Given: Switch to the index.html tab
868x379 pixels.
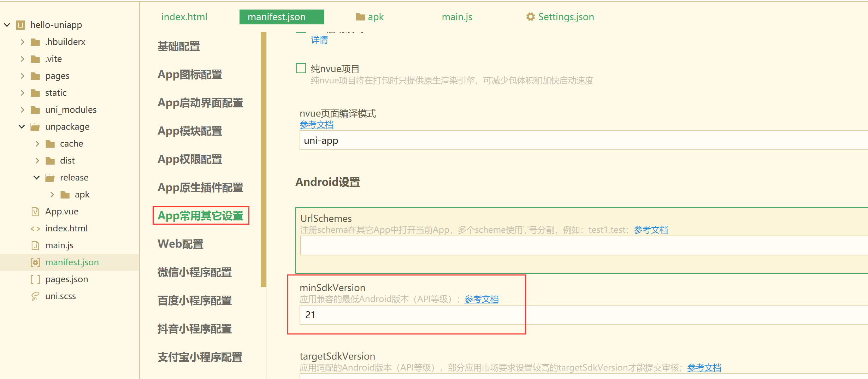Looking at the screenshot, I should (x=184, y=16).
